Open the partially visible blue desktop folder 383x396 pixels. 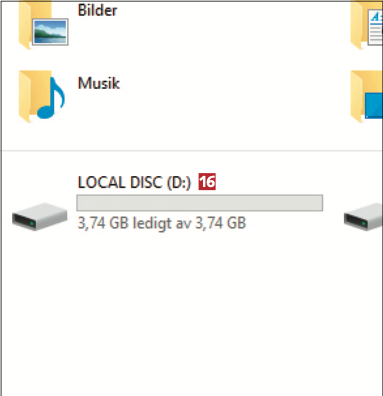367,97
